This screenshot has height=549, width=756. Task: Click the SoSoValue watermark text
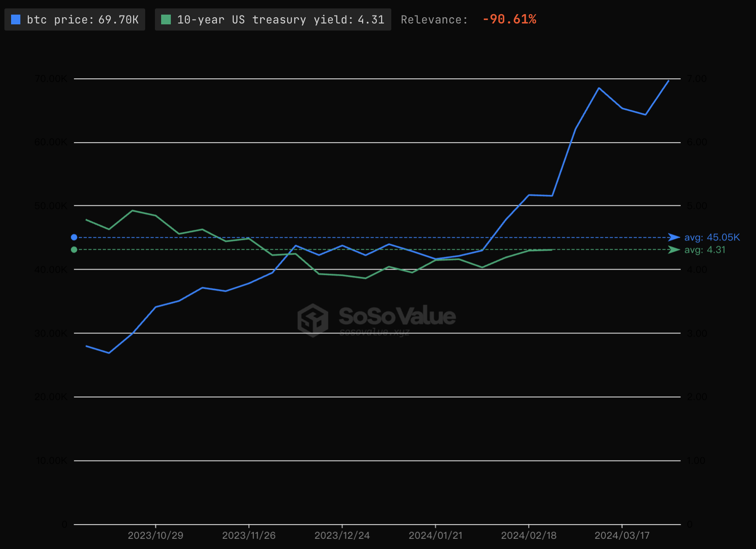tap(397, 316)
